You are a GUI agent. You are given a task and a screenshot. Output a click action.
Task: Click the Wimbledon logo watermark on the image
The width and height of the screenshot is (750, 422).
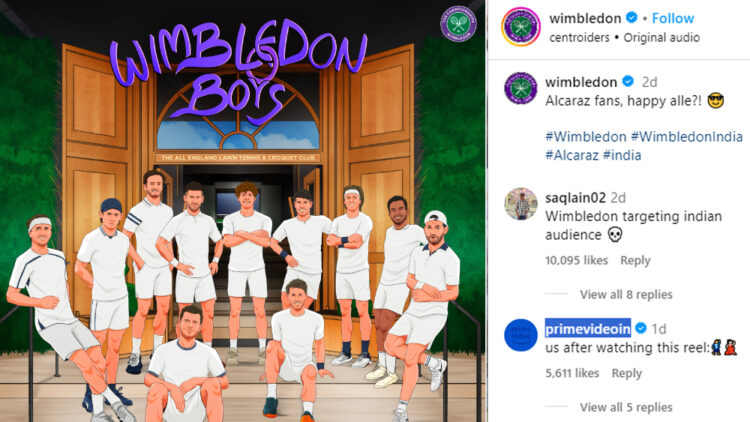tap(458, 23)
